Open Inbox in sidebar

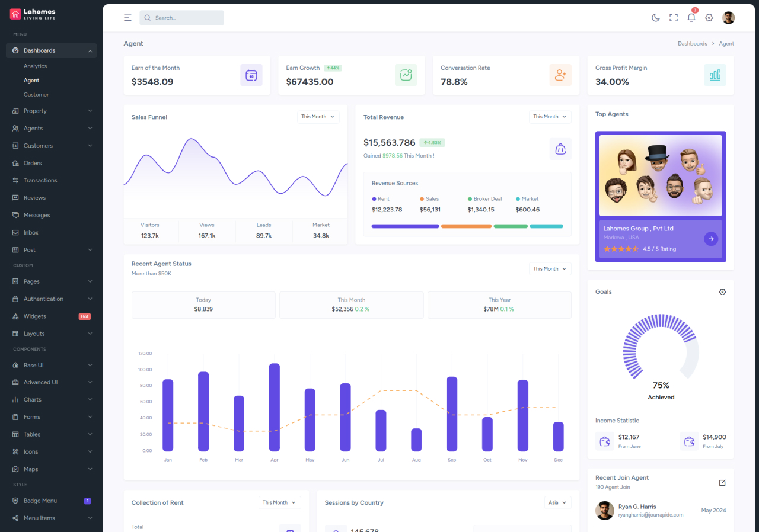51,233
